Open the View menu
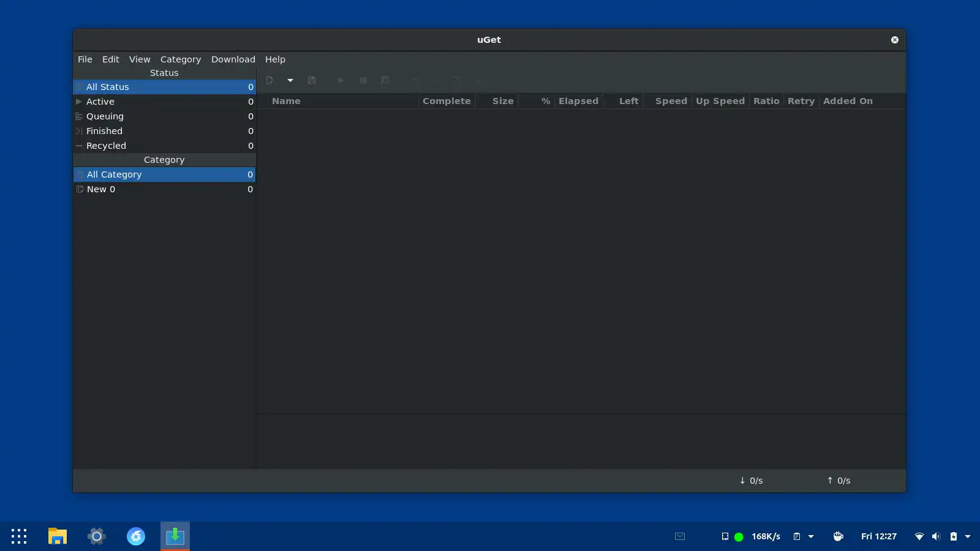980x551 pixels. pos(140,59)
